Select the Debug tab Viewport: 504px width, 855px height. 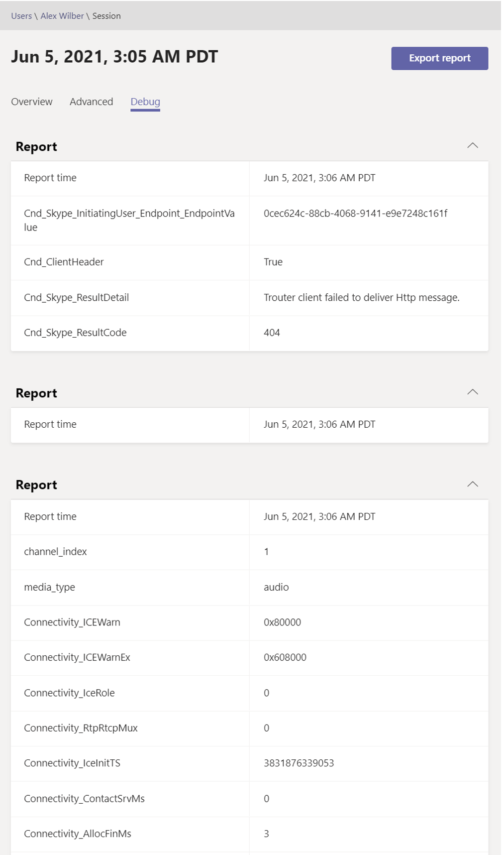(x=145, y=102)
